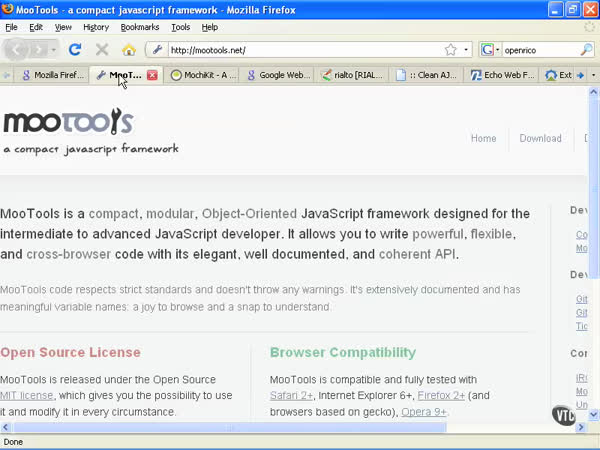The width and height of the screenshot is (600, 450).
Task: Open the Bookmarks menu
Action: point(140,27)
